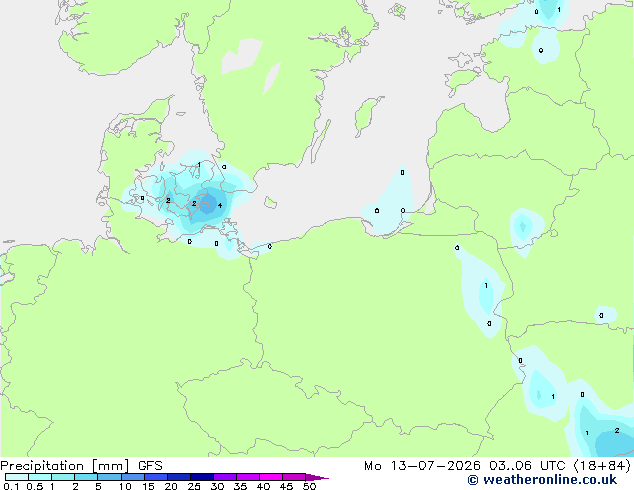Click legend scale label '50'
The image size is (634, 490).
click(309, 486)
